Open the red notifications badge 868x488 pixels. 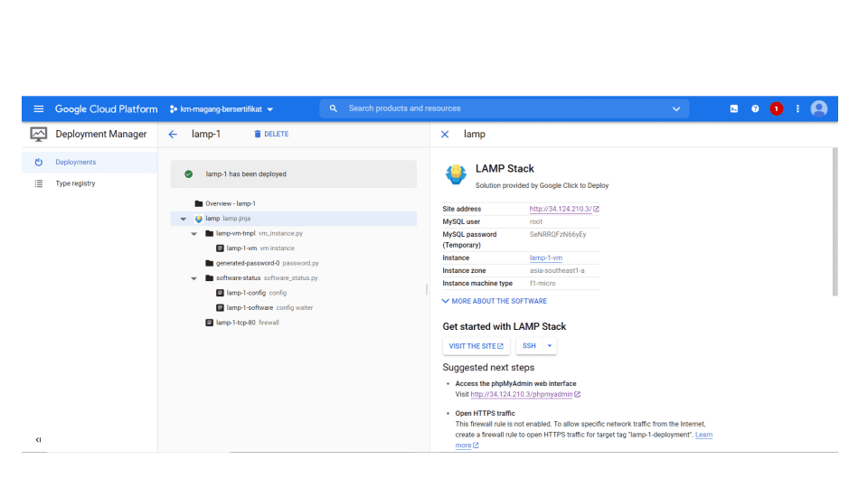[776, 109]
